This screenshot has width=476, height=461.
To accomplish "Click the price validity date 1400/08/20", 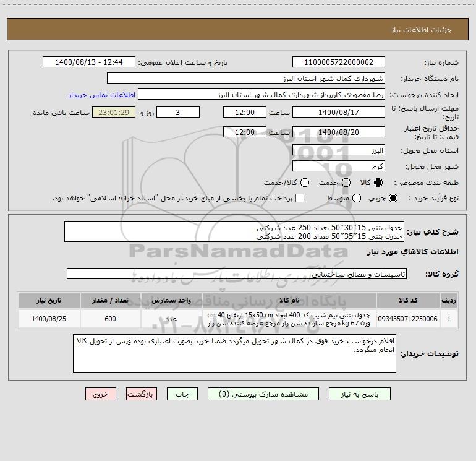I will [x=339, y=132].
